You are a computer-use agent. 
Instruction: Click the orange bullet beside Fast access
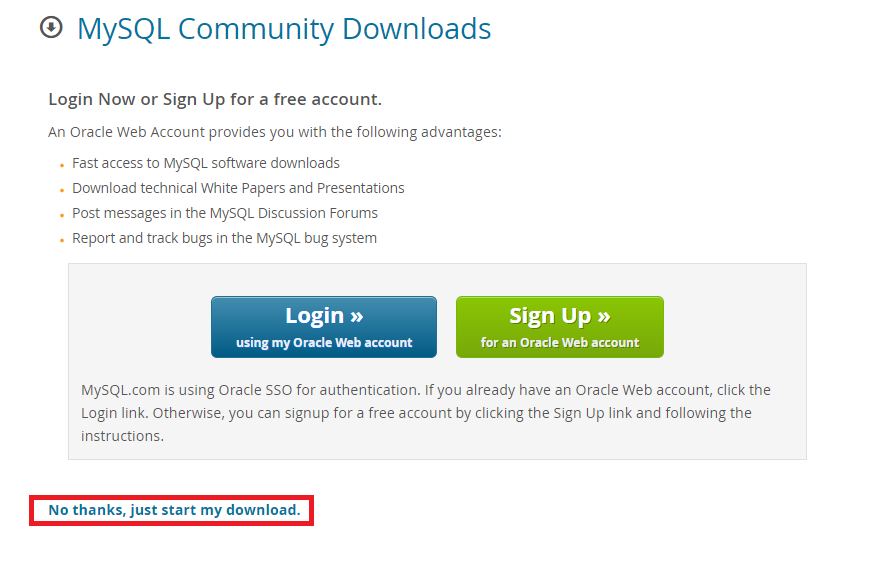(x=62, y=166)
